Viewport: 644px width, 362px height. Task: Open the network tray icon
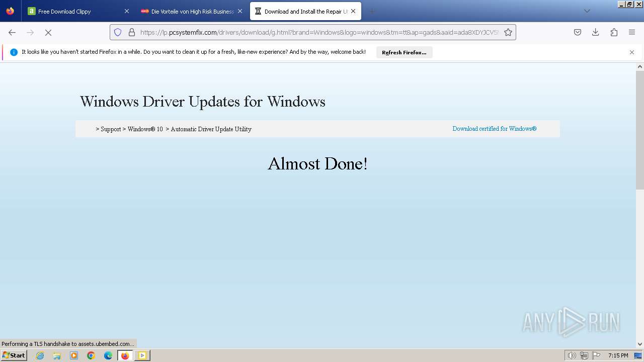click(x=584, y=355)
